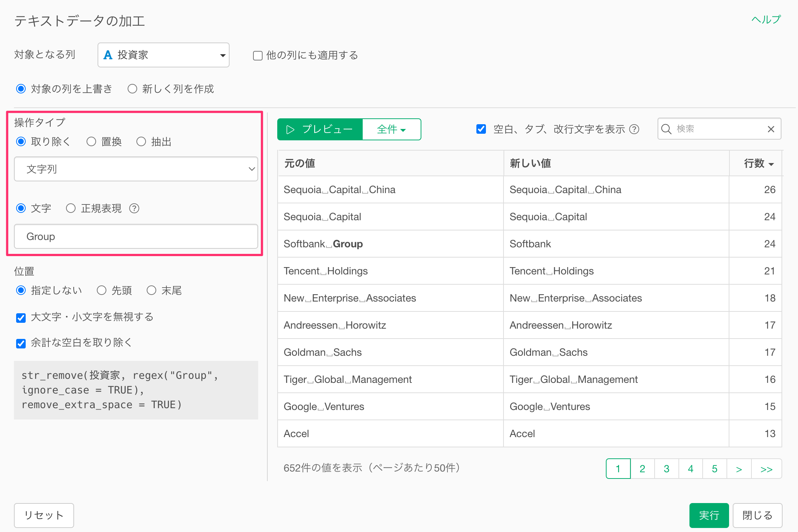Go to page 4

pyautogui.click(x=691, y=469)
